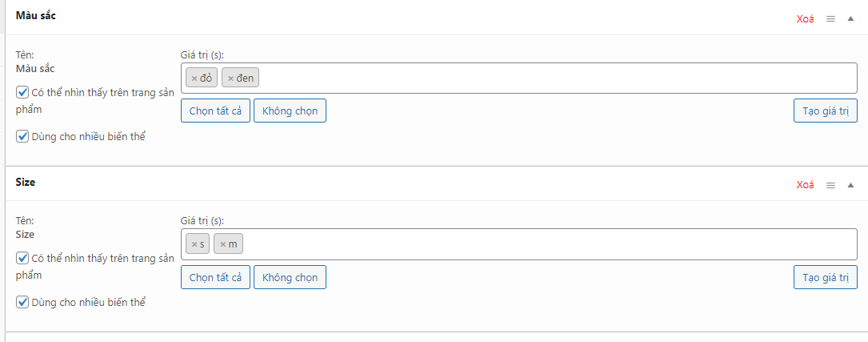Uncheck 'Dùng cho nhiều biến thể' for Màu sắc
The width and height of the screenshot is (868, 342).
point(22,136)
